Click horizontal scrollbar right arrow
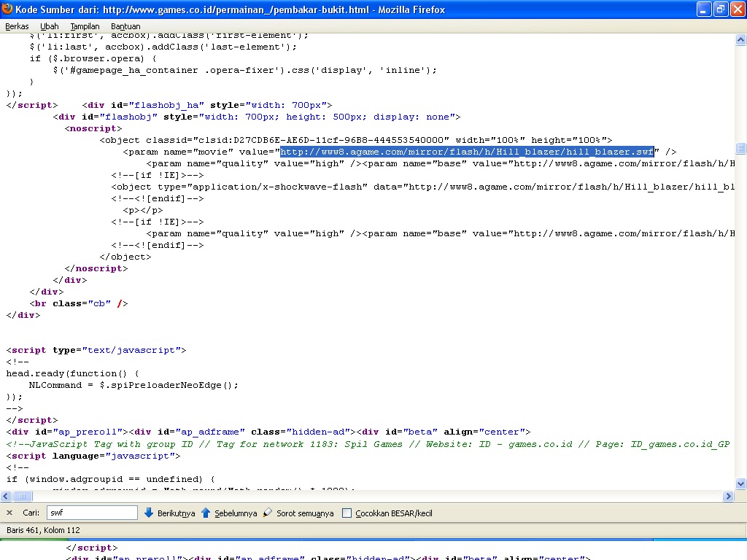This screenshot has width=747, height=560. point(728,496)
